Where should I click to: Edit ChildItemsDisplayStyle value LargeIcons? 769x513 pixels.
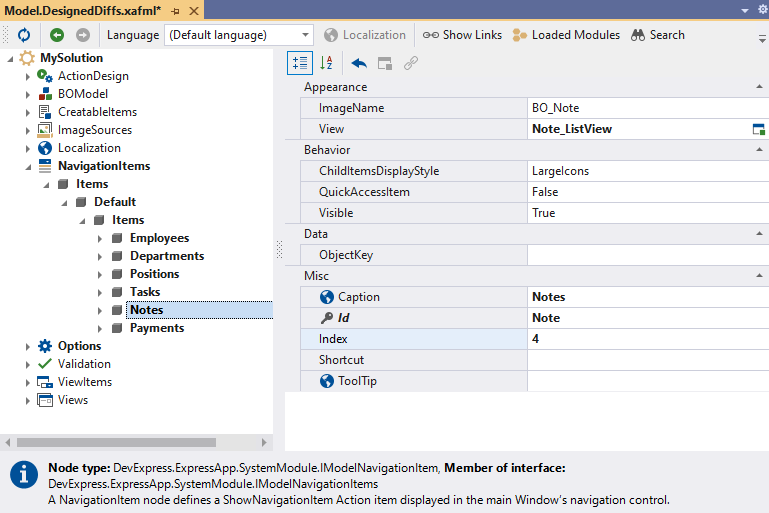(x=647, y=171)
